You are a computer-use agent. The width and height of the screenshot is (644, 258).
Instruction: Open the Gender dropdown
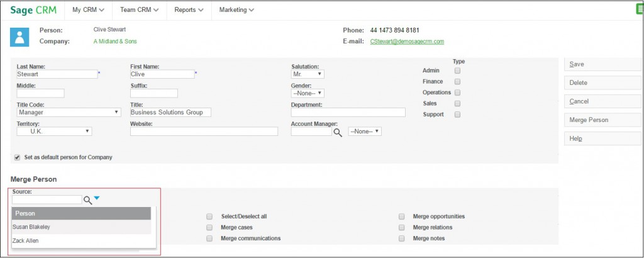[x=308, y=93]
